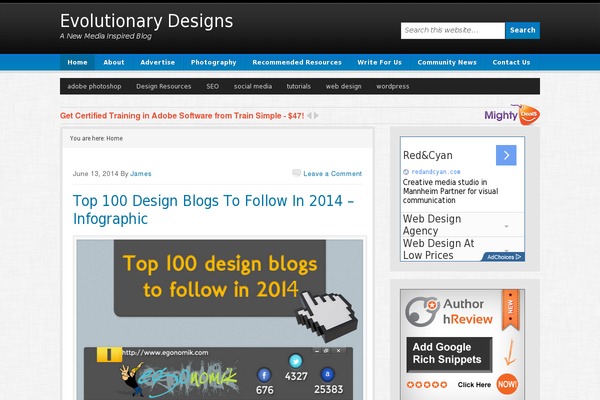Expand the Web Design At Low Prices row

click(462, 249)
